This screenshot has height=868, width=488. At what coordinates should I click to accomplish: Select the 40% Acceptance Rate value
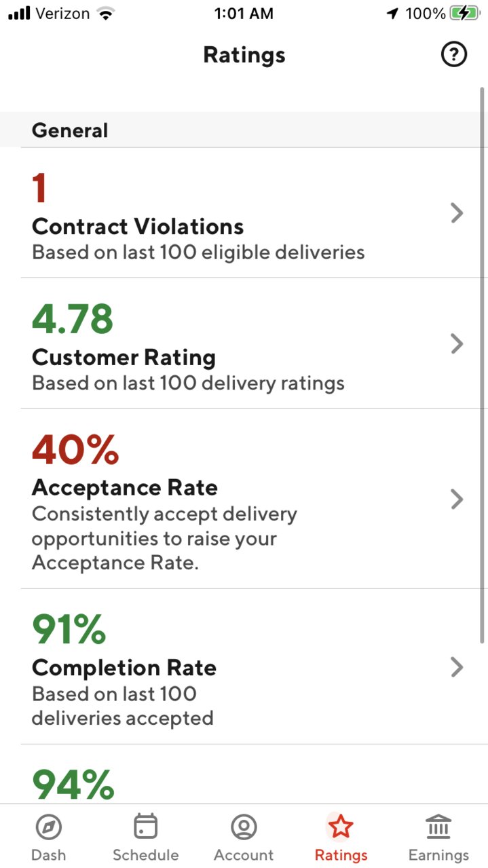(75, 449)
